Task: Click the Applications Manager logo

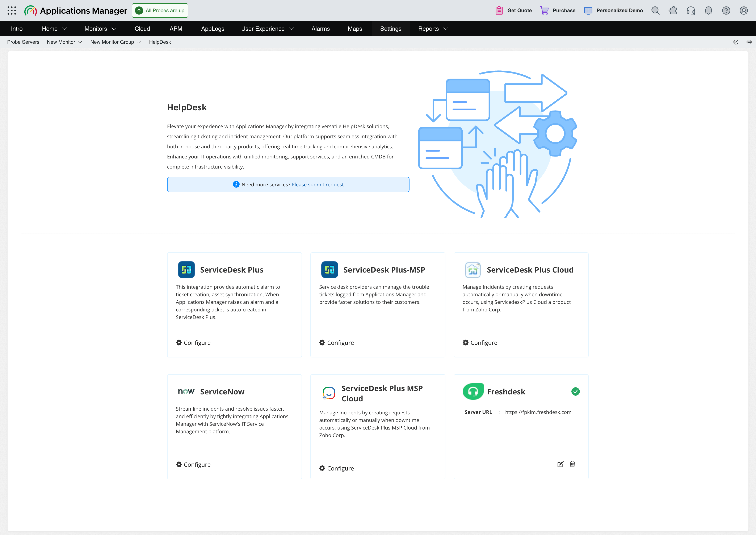Action: (x=76, y=11)
